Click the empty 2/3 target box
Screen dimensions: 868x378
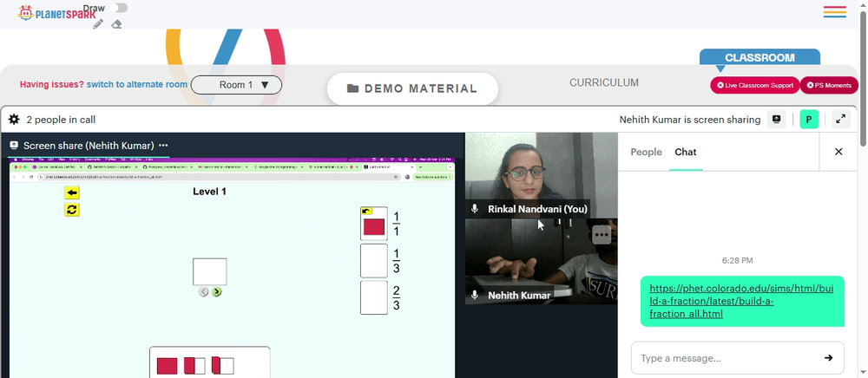point(373,297)
